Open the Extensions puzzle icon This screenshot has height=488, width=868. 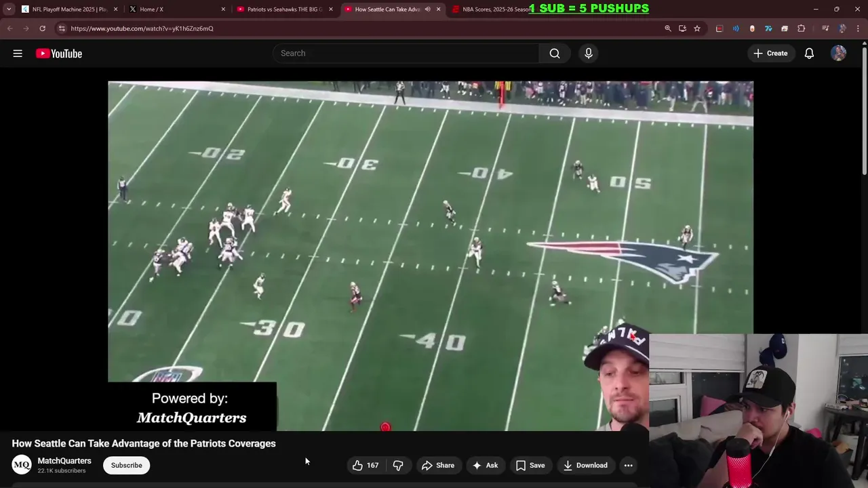(x=802, y=28)
